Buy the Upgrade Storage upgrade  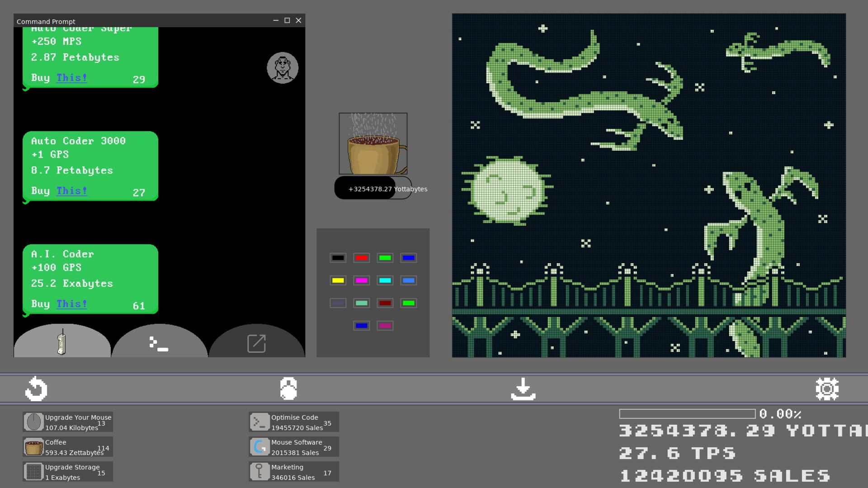click(x=68, y=471)
